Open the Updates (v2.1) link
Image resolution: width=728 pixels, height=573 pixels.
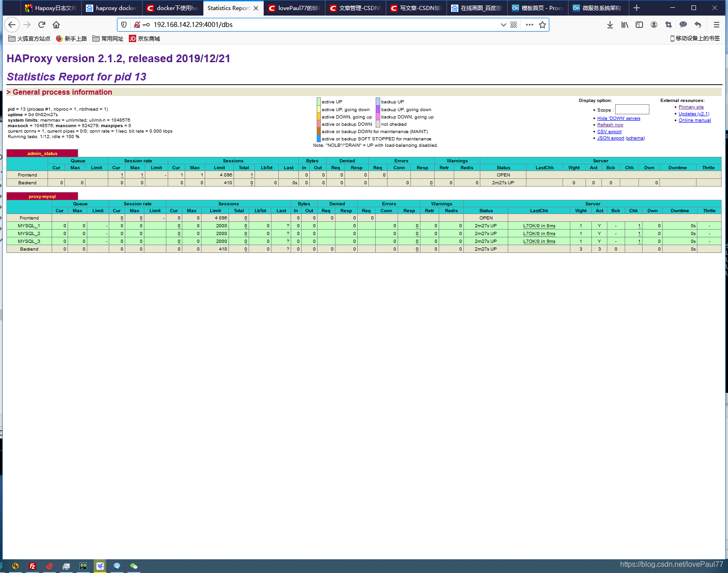694,114
